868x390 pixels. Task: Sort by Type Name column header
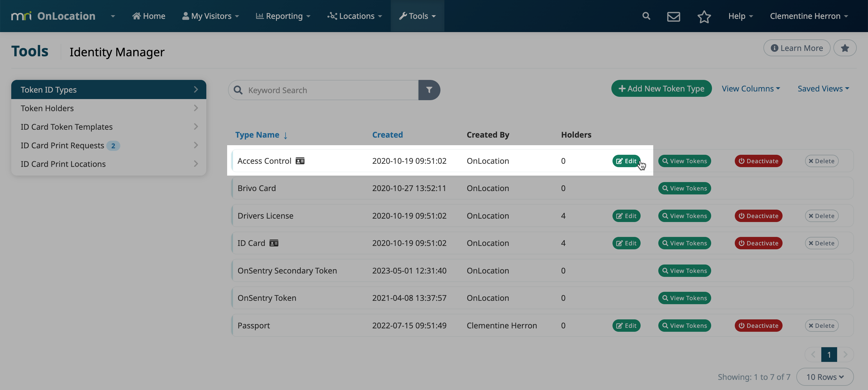(x=257, y=135)
